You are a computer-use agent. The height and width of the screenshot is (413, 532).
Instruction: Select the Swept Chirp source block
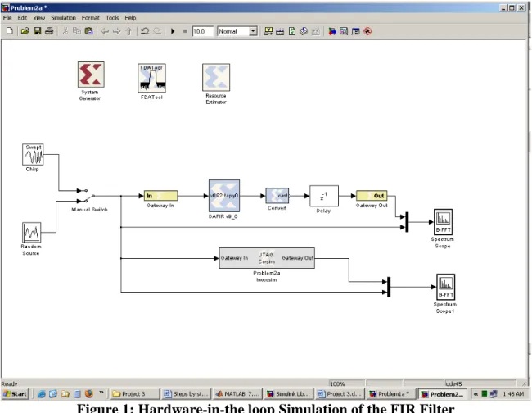33,155
